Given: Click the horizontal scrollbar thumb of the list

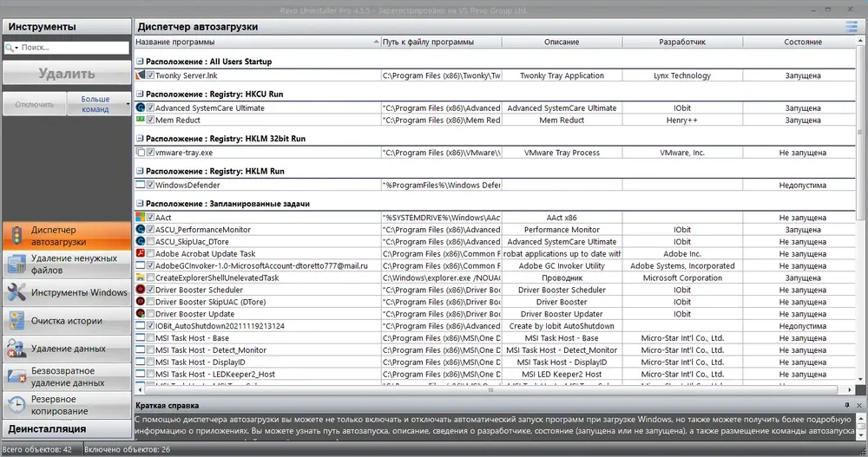Looking at the screenshot, I should pyautogui.click(x=490, y=390).
